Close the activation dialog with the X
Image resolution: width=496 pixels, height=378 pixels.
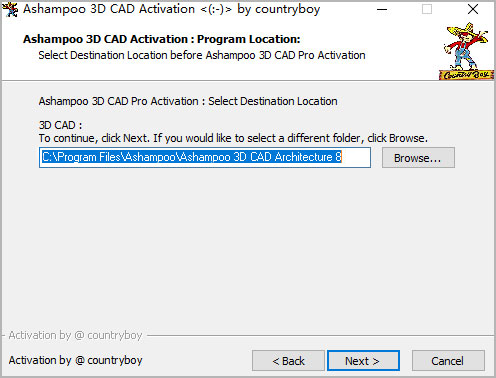coord(473,9)
